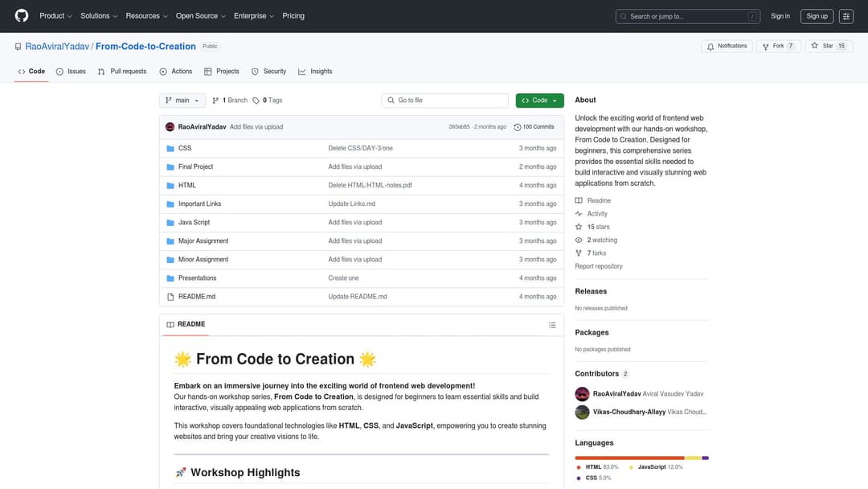Open the From-Code-to-Creation repository link
This screenshot has width=868, height=489.
(145, 47)
